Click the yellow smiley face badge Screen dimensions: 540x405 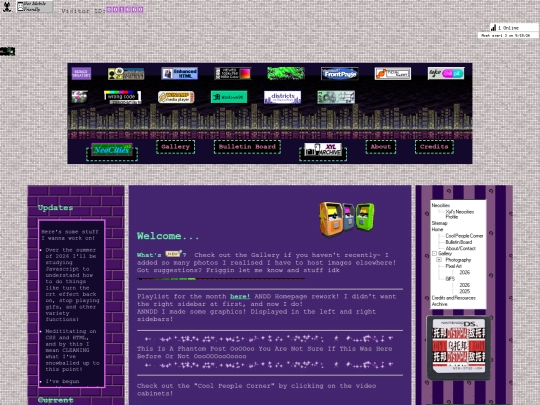click(x=126, y=73)
